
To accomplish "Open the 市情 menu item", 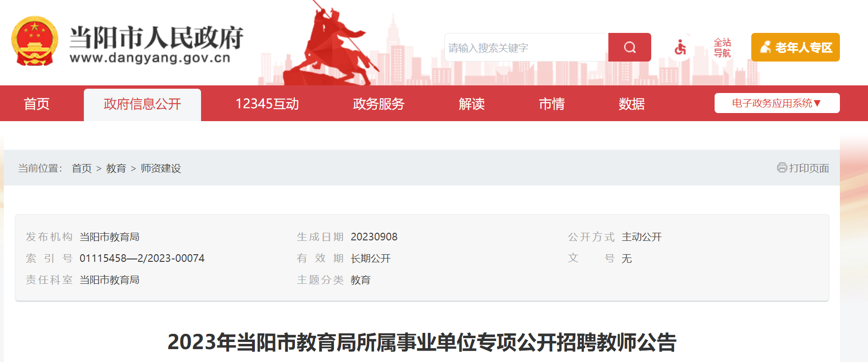I will click(552, 103).
